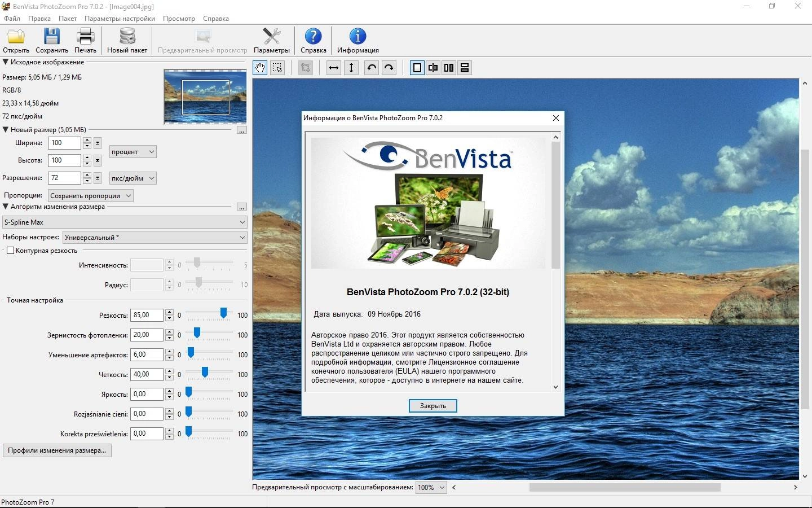Collapse Алгоритм изменения размера section

(x=6, y=207)
